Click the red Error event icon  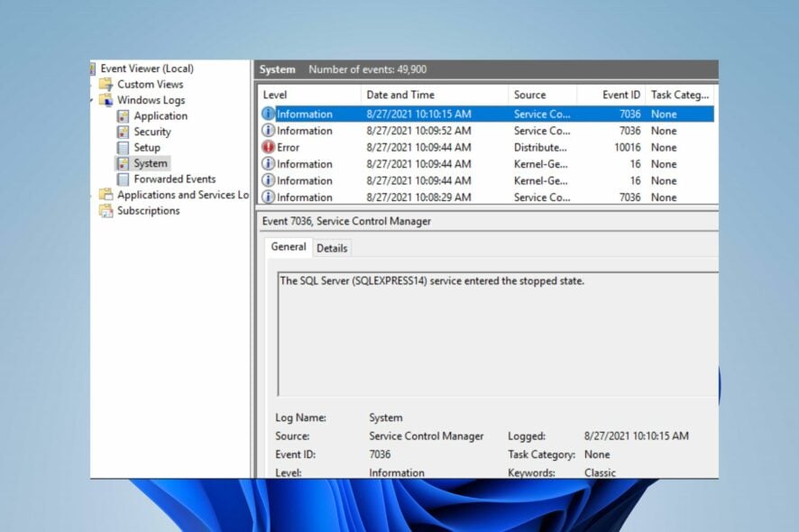[x=268, y=147]
